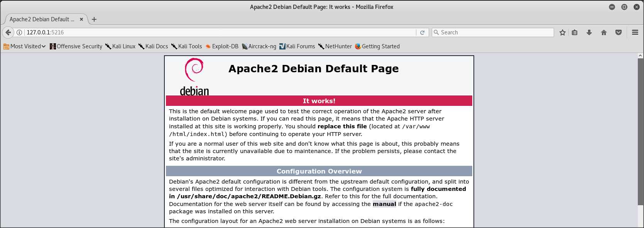
Task: Click the 'Configuration Overview' section header
Action: 319,171
